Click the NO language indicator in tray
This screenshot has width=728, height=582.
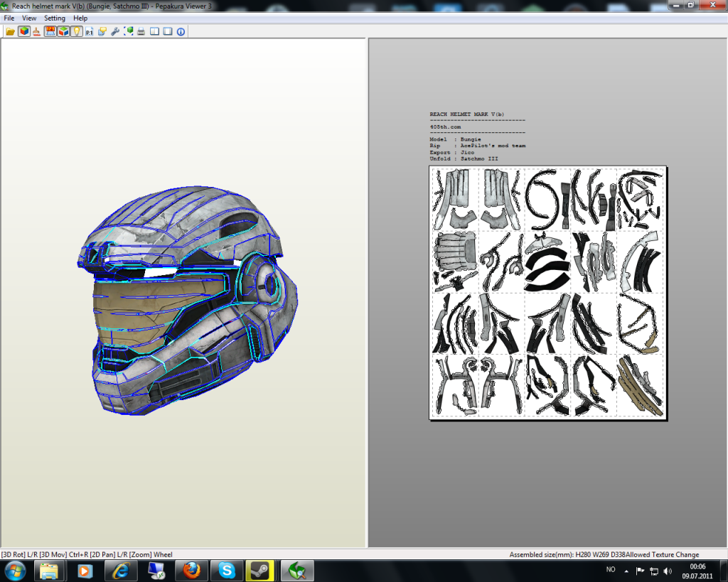tap(611, 569)
